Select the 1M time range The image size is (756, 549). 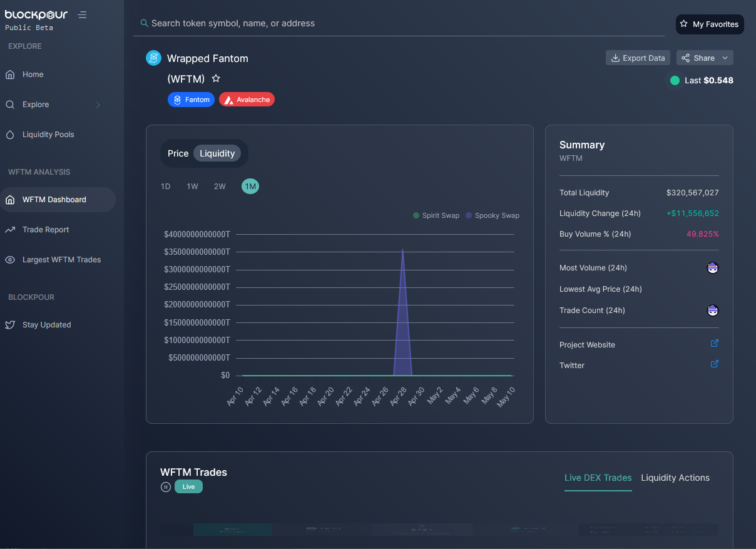250,187
